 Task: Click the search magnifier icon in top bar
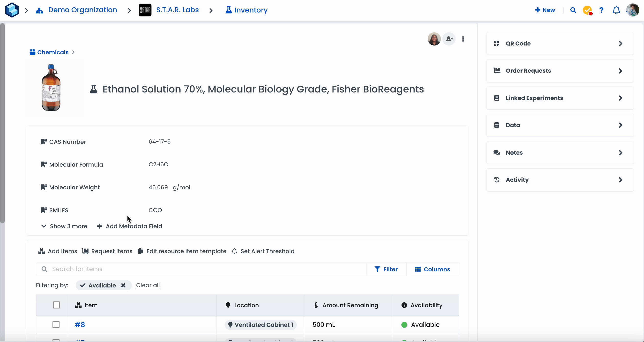click(573, 10)
